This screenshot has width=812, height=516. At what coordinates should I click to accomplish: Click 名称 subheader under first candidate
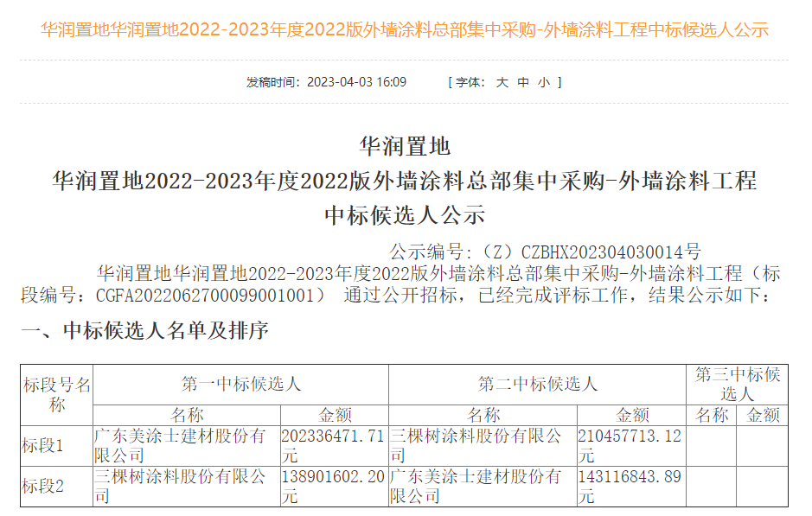[187, 415]
